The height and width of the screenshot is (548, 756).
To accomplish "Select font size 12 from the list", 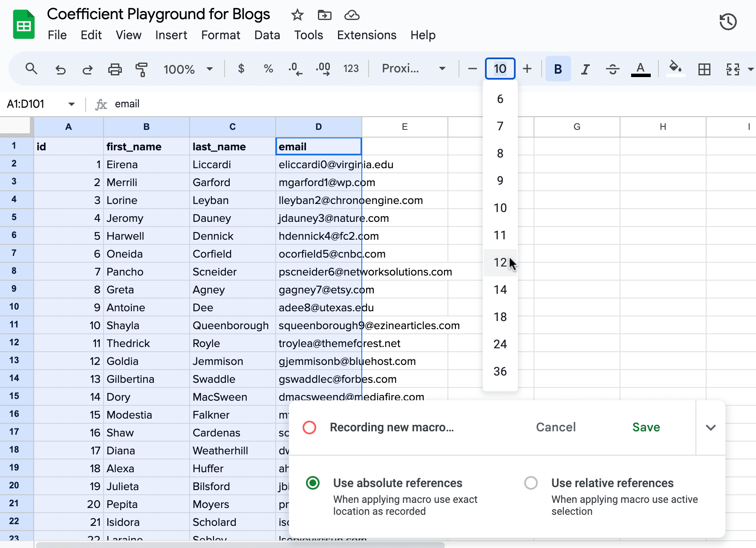I will pyautogui.click(x=500, y=262).
